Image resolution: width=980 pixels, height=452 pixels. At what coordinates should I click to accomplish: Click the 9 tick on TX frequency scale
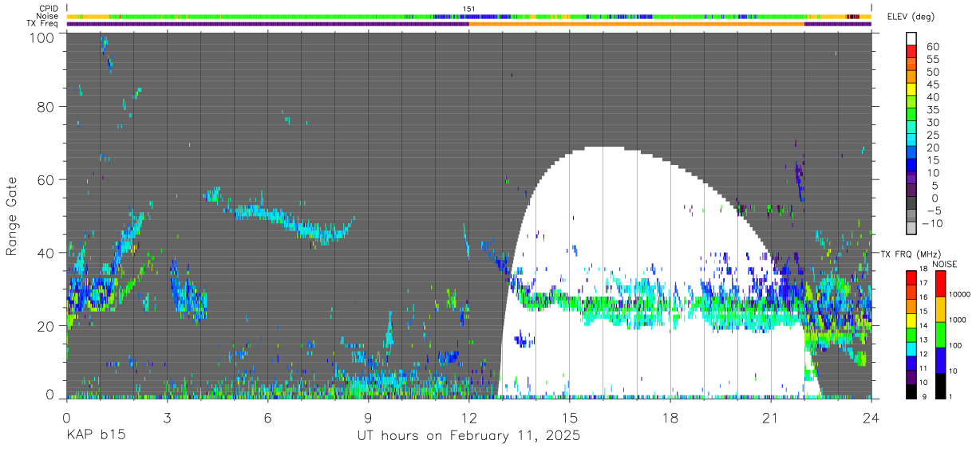pos(924,396)
